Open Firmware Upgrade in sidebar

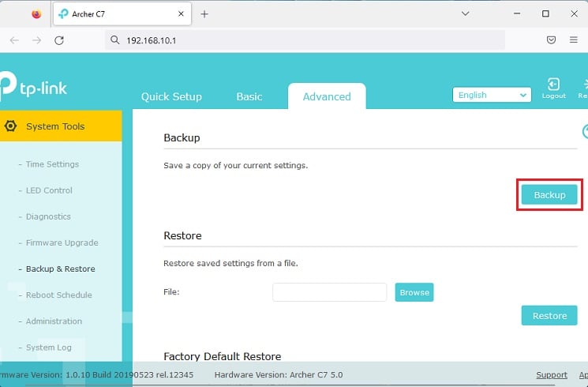[x=62, y=242]
